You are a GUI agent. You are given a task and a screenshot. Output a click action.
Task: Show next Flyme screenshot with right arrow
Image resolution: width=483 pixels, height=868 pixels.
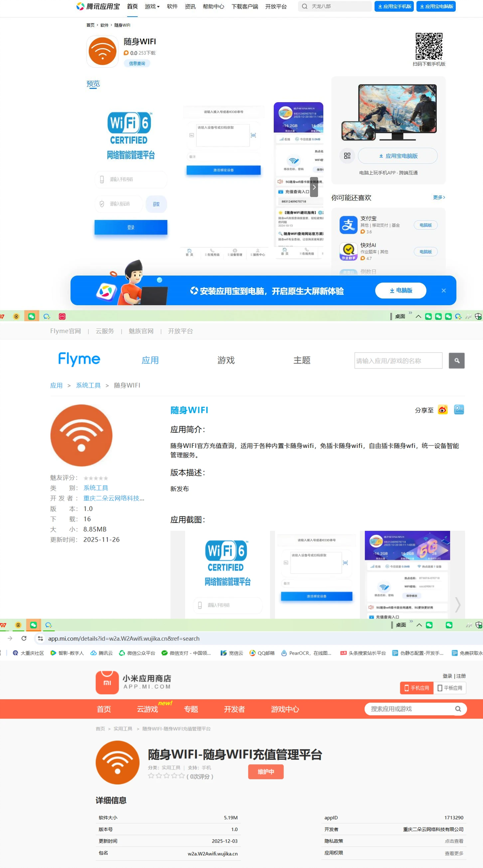(457, 604)
